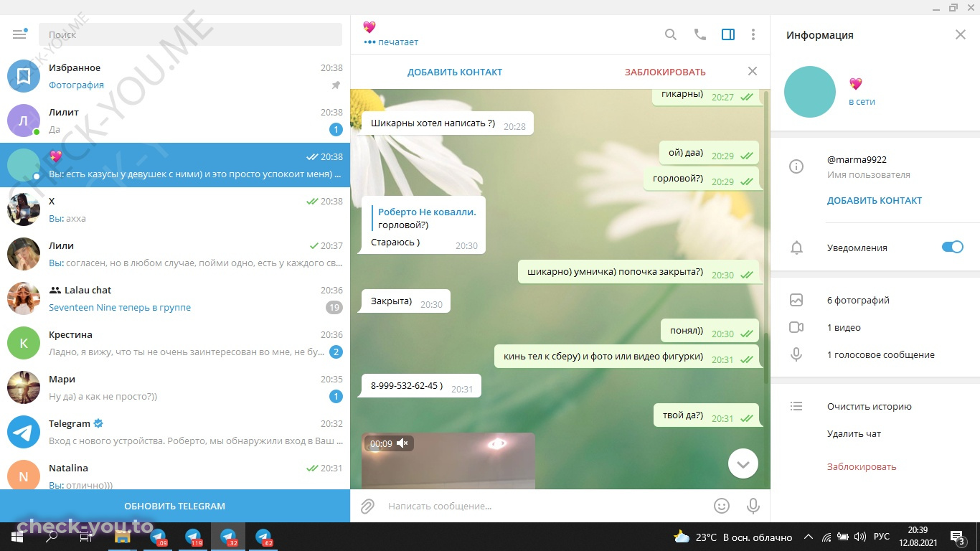The height and width of the screenshot is (551, 980).
Task: Switch to Telegram taskbar icon with badge 119
Action: (193, 537)
